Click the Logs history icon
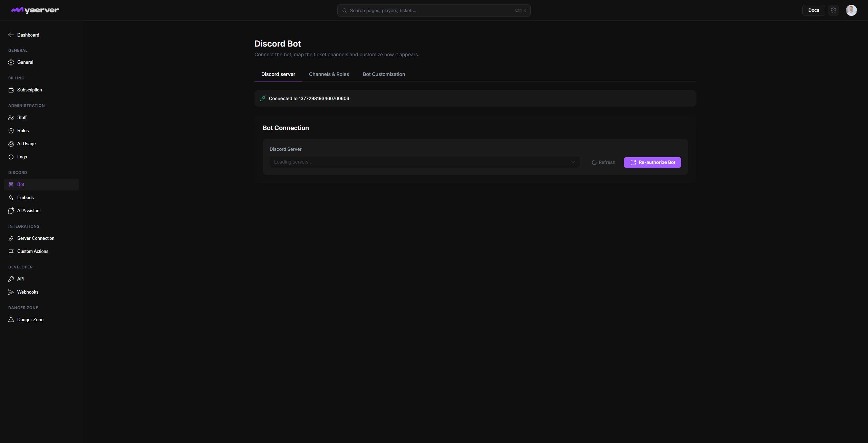Screen dimensions: 868x443 tap(11, 157)
